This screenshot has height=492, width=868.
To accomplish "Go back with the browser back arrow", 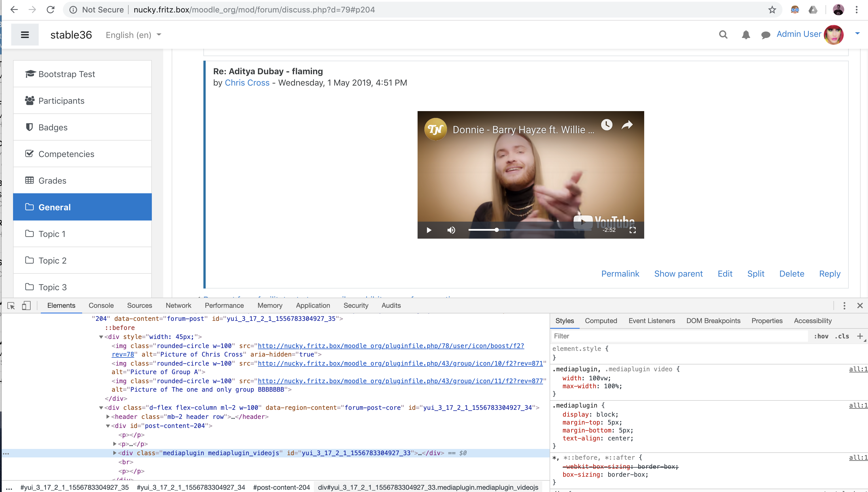I will [x=14, y=9].
